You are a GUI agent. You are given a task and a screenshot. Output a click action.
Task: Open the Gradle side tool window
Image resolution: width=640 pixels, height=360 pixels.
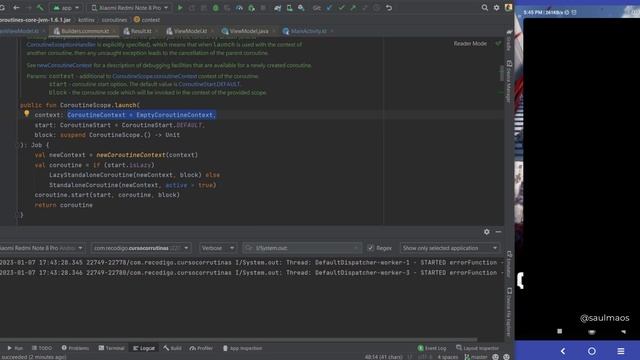click(x=509, y=41)
